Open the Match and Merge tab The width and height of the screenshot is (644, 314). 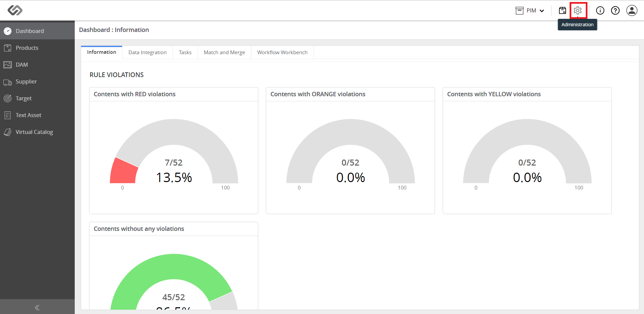click(224, 52)
